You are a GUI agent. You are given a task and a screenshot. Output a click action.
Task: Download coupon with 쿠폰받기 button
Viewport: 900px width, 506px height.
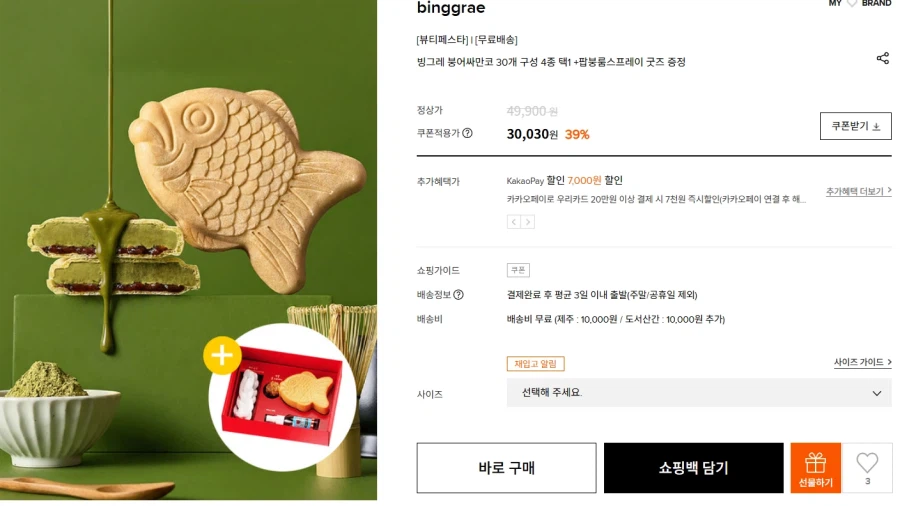click(x=855, y=126)
